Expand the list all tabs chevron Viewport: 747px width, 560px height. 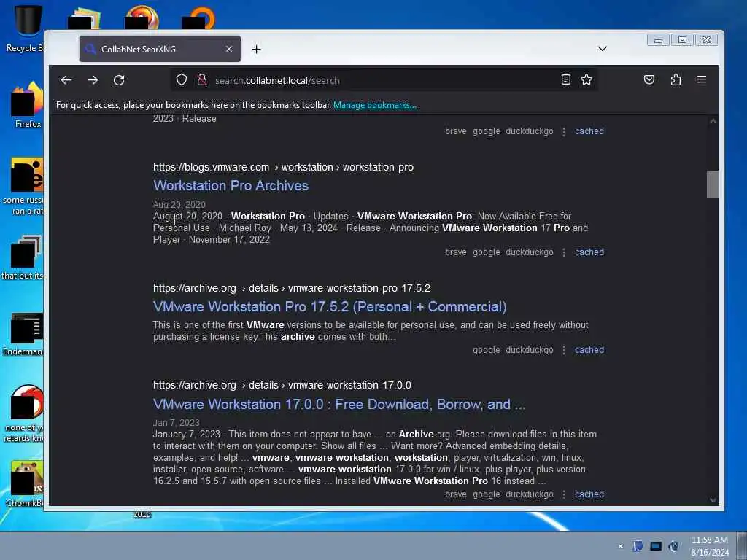pos(602,49)
